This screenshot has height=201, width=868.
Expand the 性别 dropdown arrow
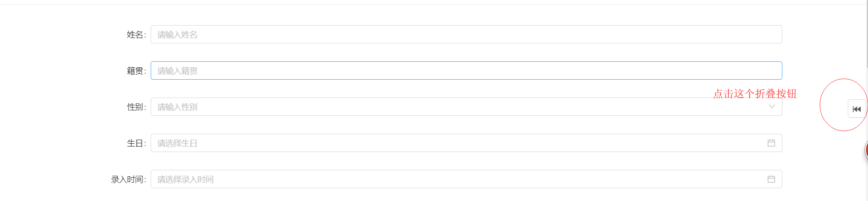click(772, 107)
